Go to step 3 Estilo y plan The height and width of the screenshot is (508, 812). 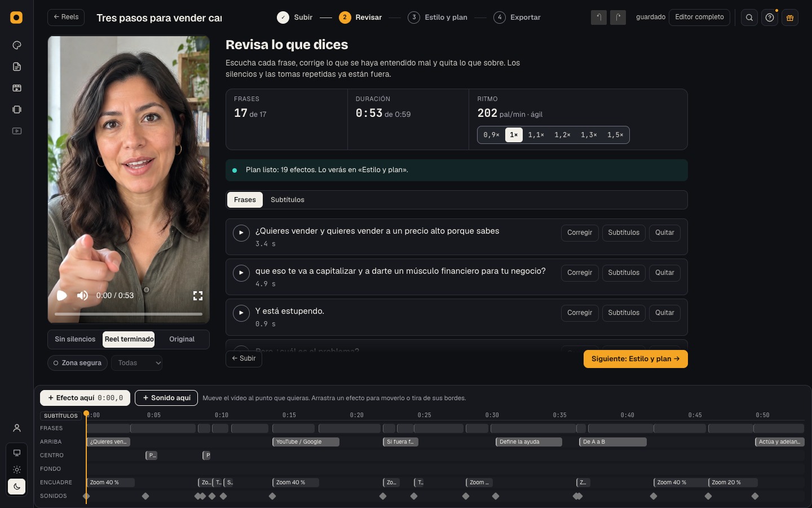[438, 17]
